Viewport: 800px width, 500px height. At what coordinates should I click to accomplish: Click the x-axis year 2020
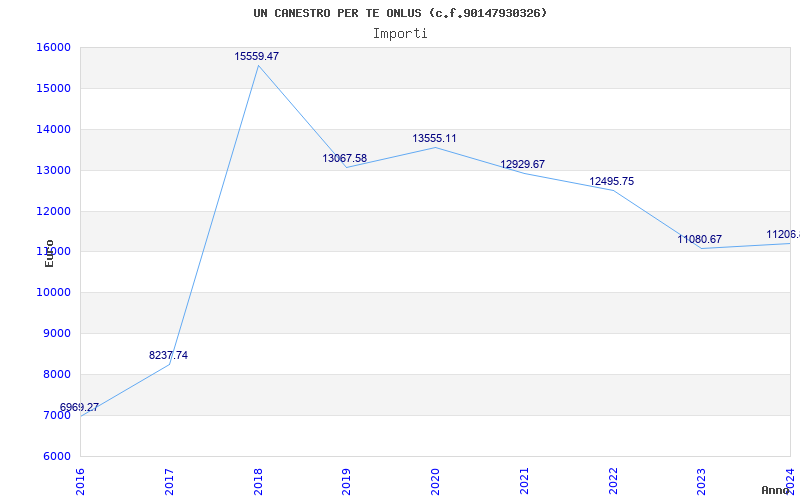click(435, 481)
